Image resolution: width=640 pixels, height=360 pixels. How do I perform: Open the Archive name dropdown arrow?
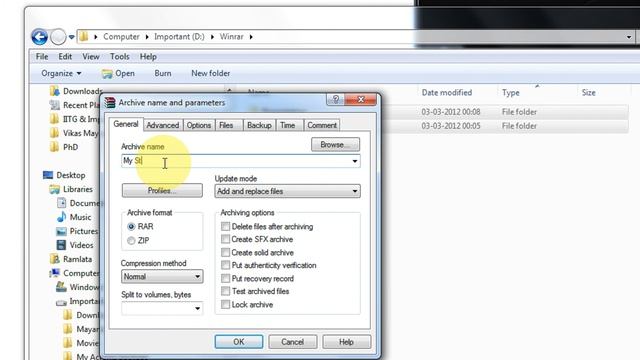pyautogui.click(x=355, y=161)
